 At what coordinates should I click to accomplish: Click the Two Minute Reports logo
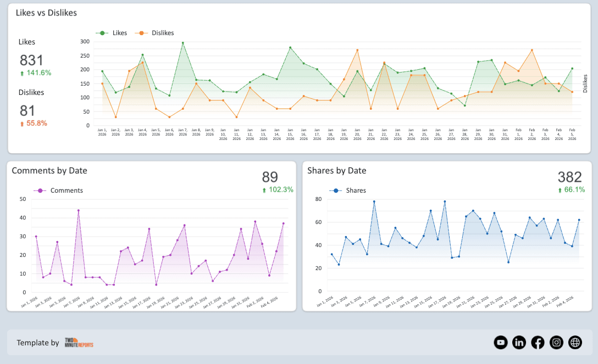(x=77, y=342)
